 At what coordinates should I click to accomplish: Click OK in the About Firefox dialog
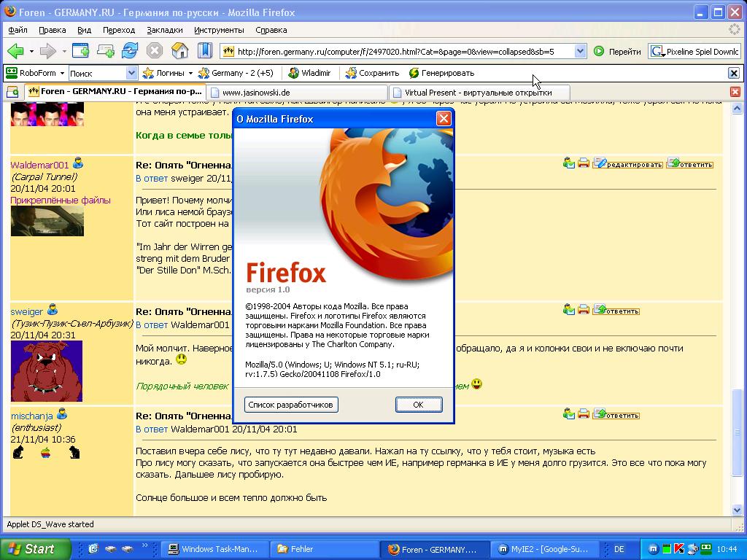click(x=418, y=405)
